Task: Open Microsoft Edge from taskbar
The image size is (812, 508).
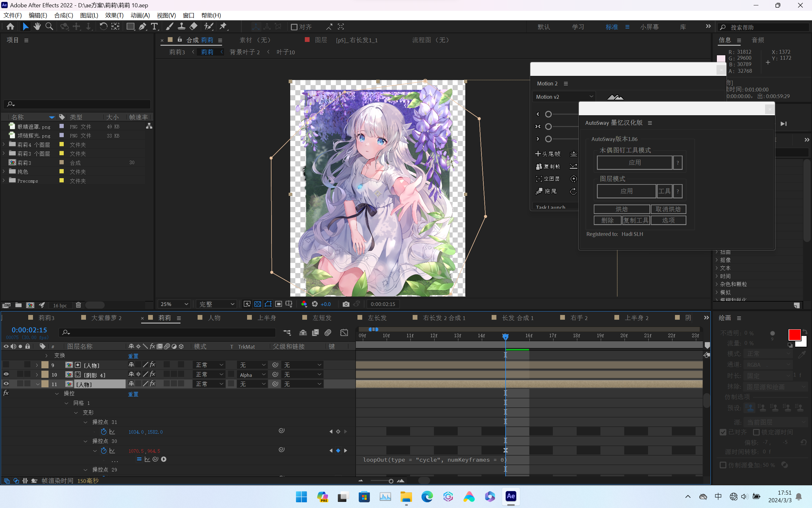Action: coord(427,496)
